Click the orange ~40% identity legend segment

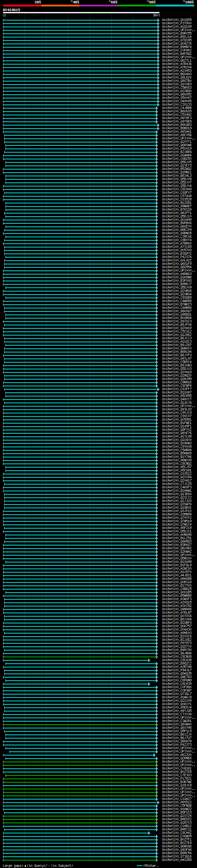click(60, 6)
